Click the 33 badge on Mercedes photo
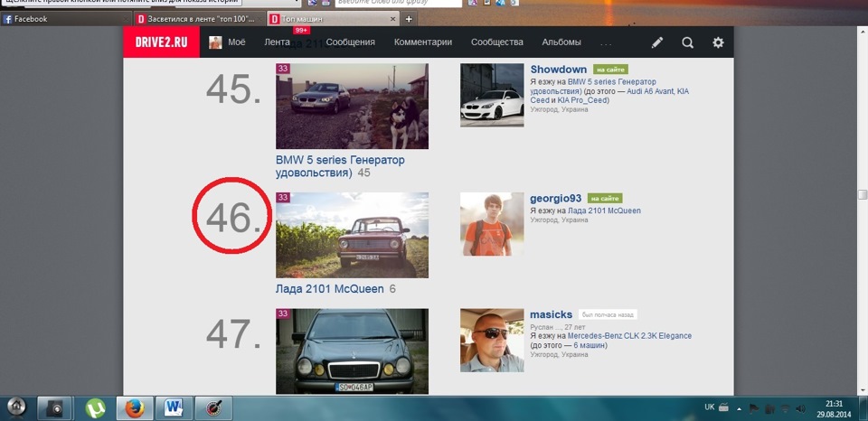 (x=283, y=313)
